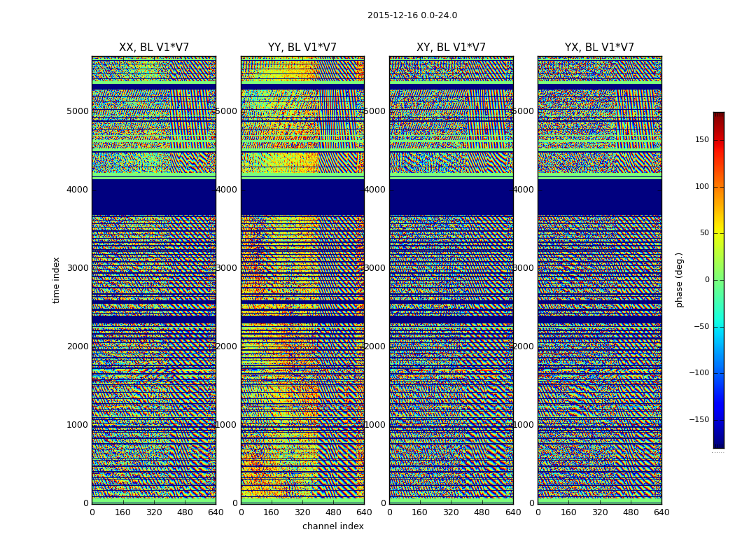Click colorbar tick label '−50'

(x=701, y=326)
